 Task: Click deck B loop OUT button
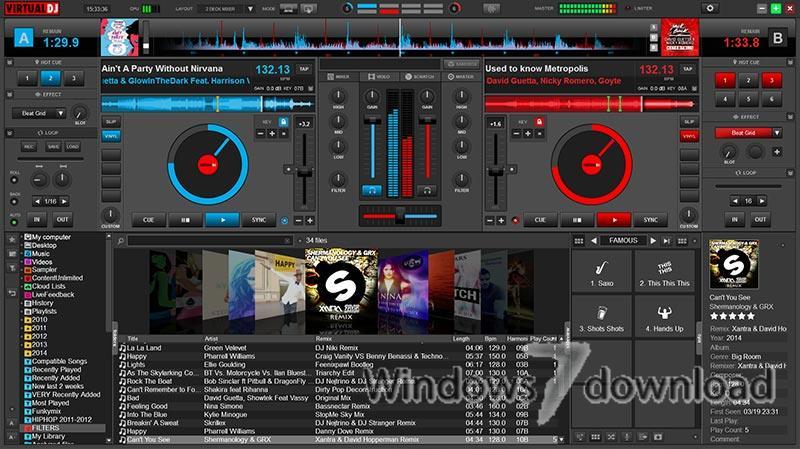[x=760, y=219]
